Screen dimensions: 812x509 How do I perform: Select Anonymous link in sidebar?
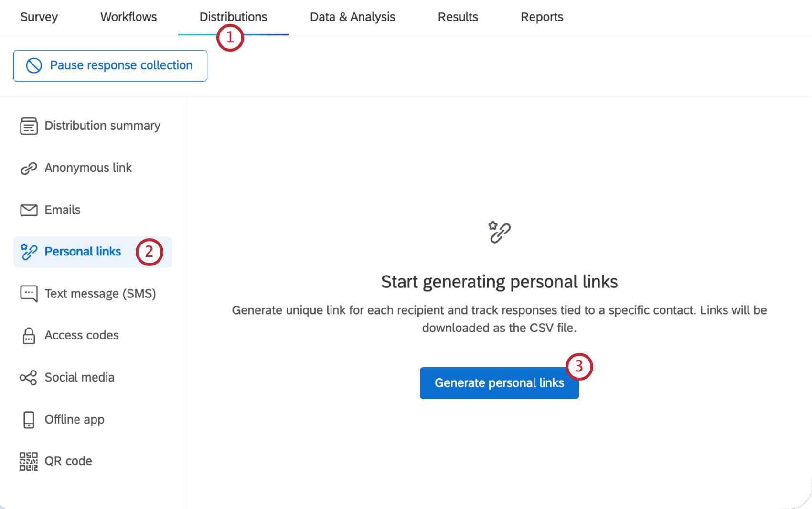[x=93, y=168]
